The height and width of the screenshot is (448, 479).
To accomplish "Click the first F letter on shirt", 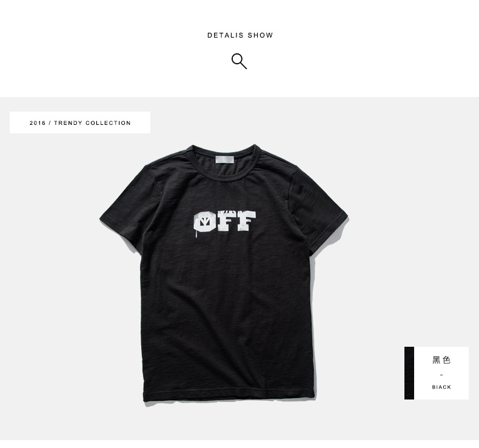I will 227,221.
